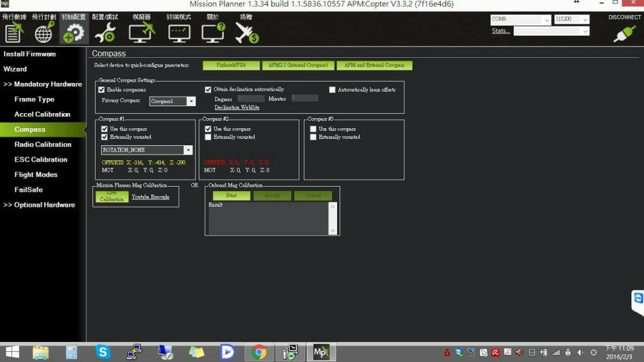
Task: Click the Degrees input field
Action: point(251,99)
